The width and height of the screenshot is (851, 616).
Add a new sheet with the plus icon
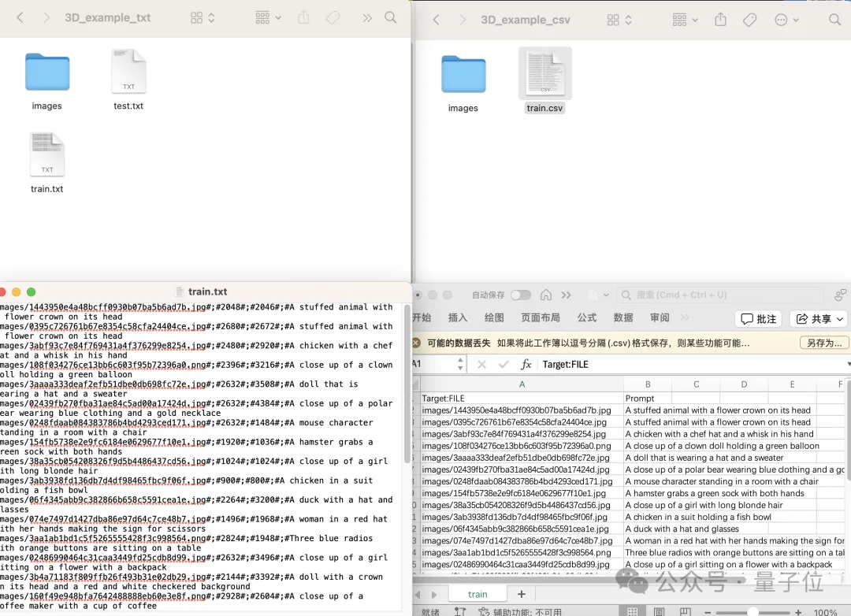point(521,594)
